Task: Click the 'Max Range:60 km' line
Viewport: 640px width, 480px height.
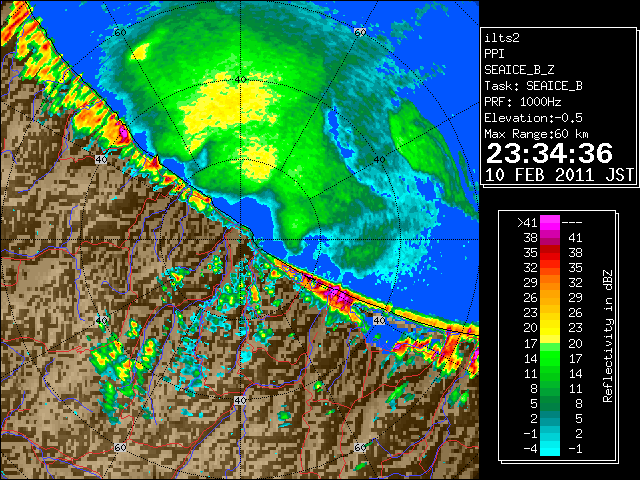Action: [537, 134]
